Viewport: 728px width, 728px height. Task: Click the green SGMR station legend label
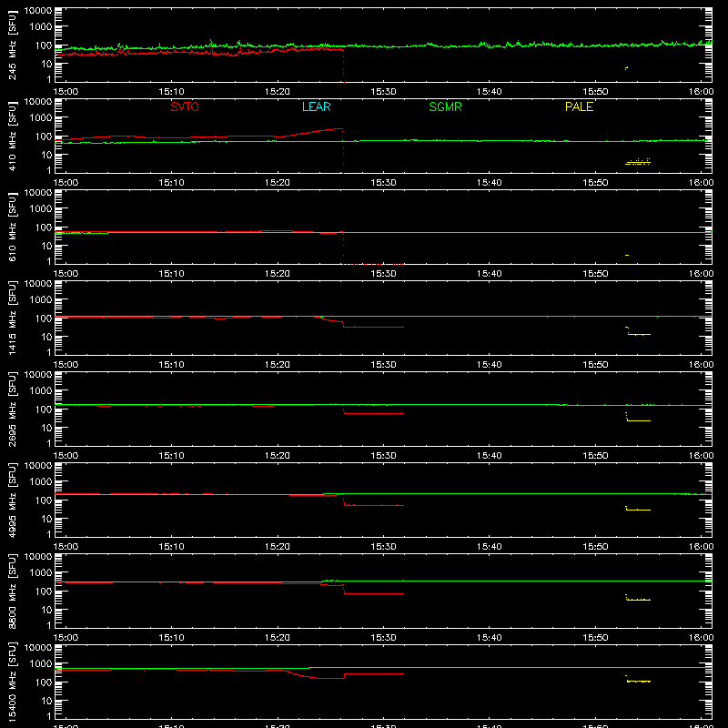tap(445, 106)
